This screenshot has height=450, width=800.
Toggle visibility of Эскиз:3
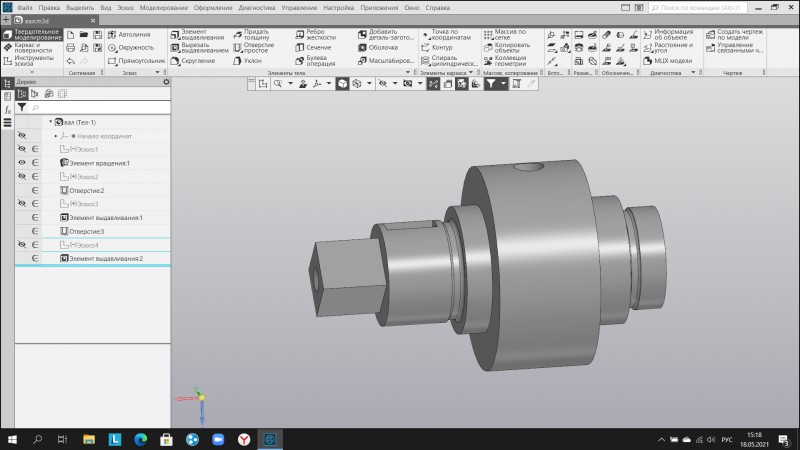pos(22,204)
